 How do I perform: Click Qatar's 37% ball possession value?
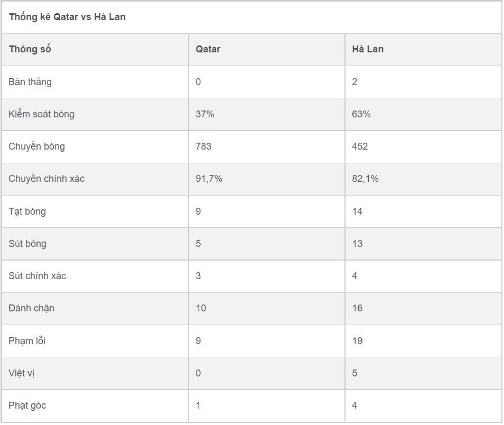point(205,114)
